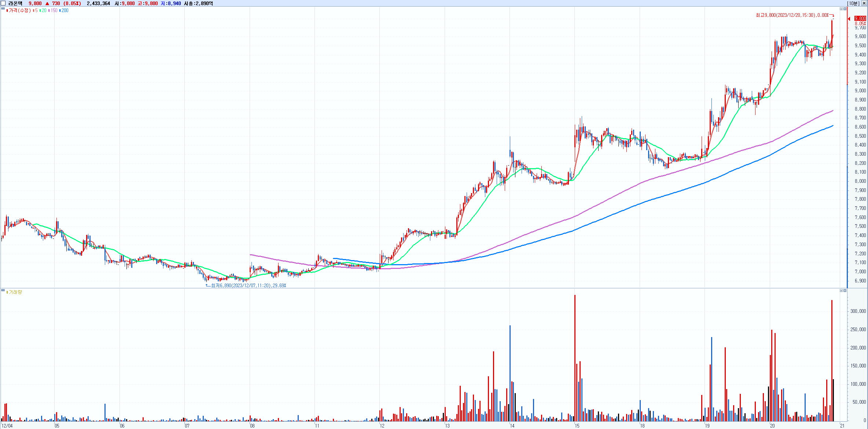
Task: Click the 가격(수정) price legend label
Action: point(19,11)
